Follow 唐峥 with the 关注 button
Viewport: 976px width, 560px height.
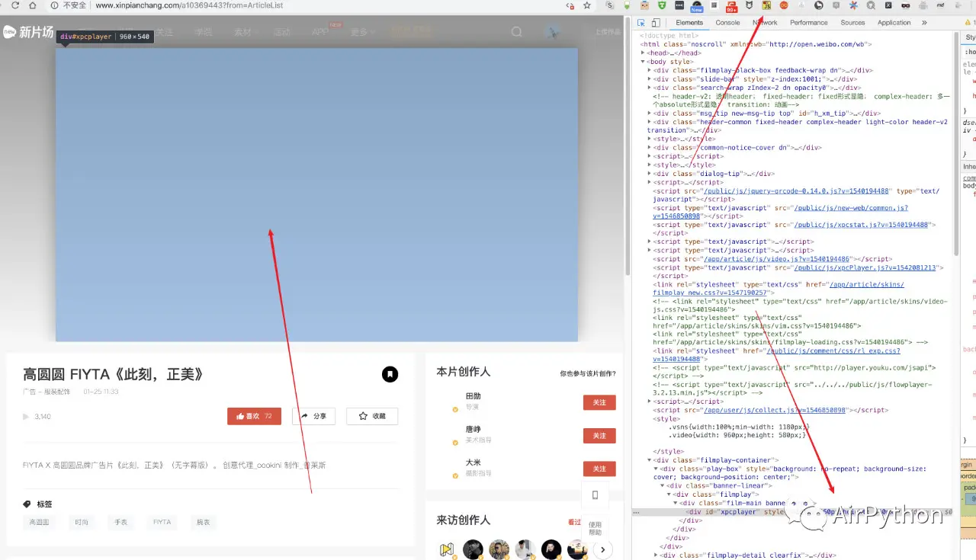coord(599,436)
